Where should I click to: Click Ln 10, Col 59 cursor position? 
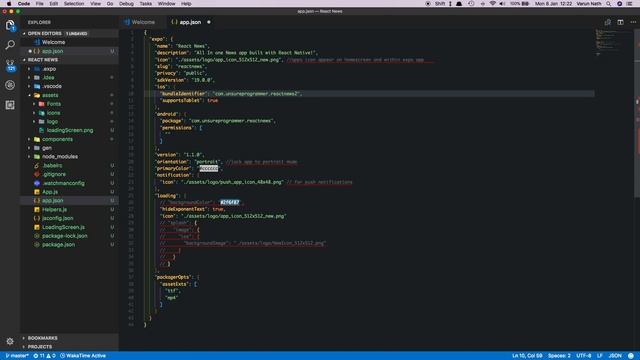[527, 356]
